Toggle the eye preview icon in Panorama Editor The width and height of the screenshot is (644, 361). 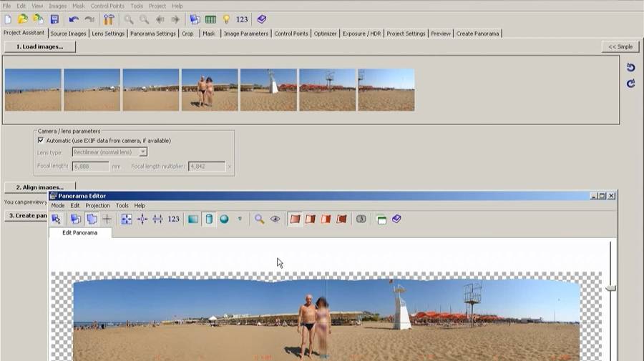[275, 219]
